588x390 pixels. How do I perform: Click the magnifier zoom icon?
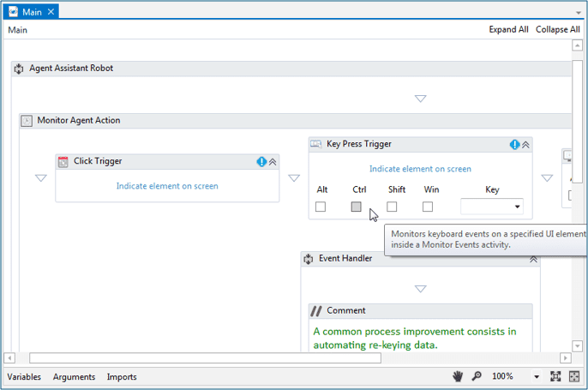(477, 376)
